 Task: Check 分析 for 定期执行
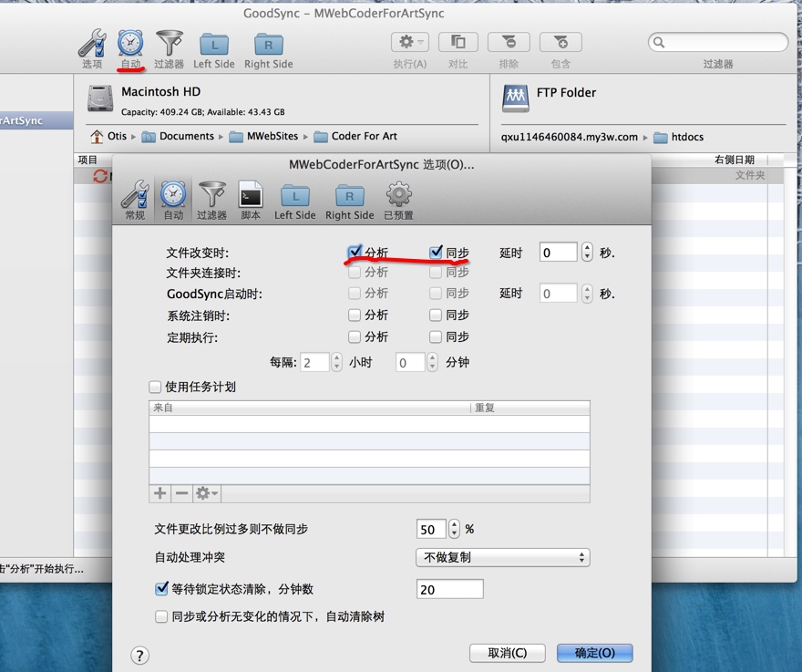tap(355, 336)
